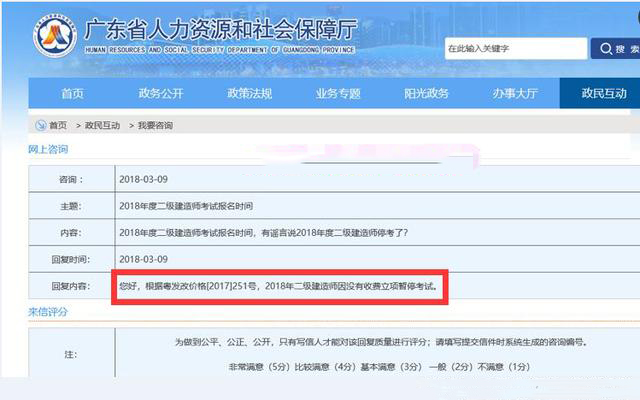
Task: Click the 网上咨询 section heading
Action: pyautogui.click(x=48, y=149)
